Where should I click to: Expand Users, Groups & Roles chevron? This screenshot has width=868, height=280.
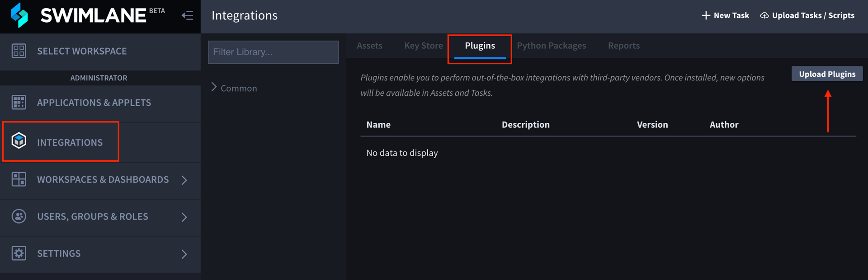coord(184,217)
